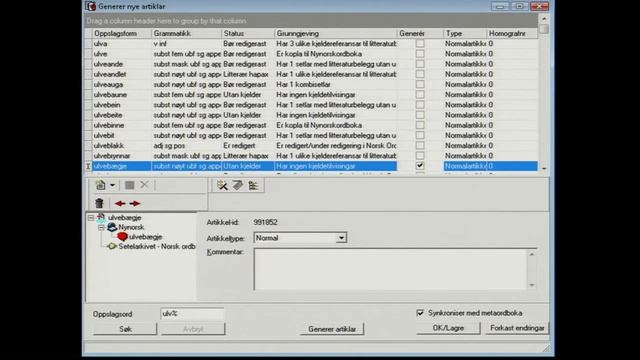Click the Nynorsk book icon in the tree
This screenshot has width=640, height=360.
(112, 227)
